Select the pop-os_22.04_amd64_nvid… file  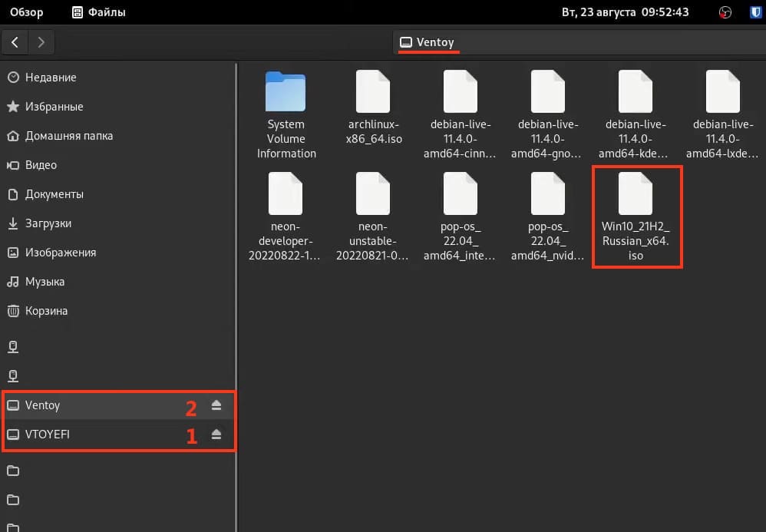coord(547,217)
